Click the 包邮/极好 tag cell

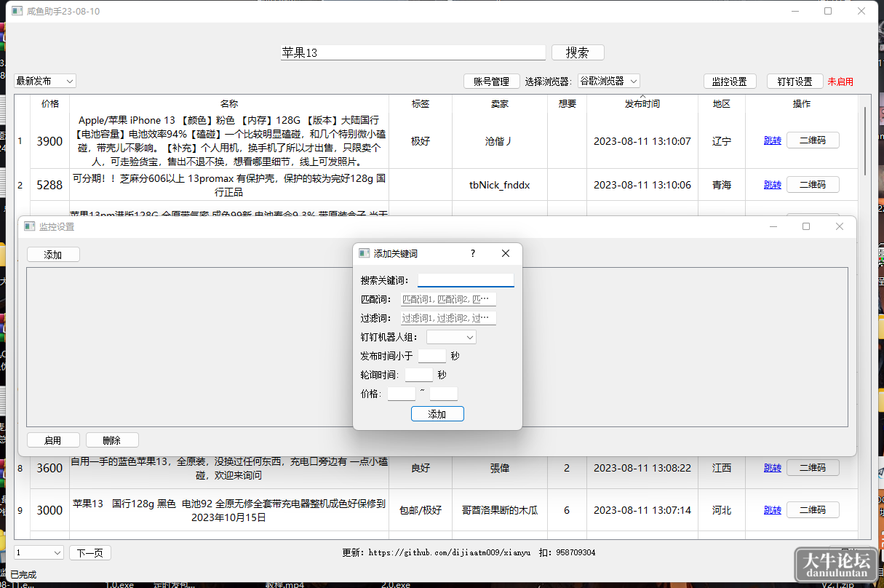coord(421,510)
